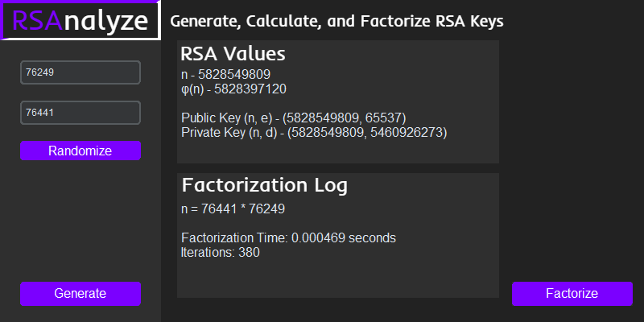Viewport: 644px width, 322px height.
Task: Select the Private Key (n, d) line
Action: [x=313, y=131]
